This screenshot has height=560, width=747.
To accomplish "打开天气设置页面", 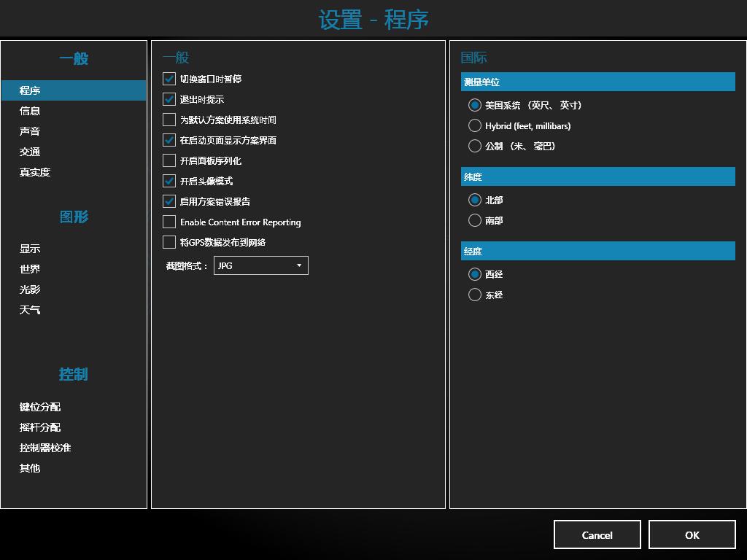I will pos(31,310).
